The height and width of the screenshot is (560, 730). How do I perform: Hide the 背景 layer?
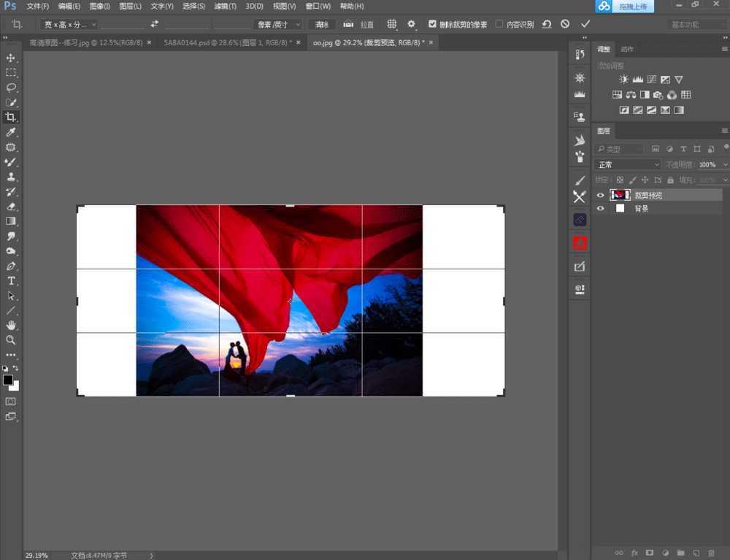(600, 208)
